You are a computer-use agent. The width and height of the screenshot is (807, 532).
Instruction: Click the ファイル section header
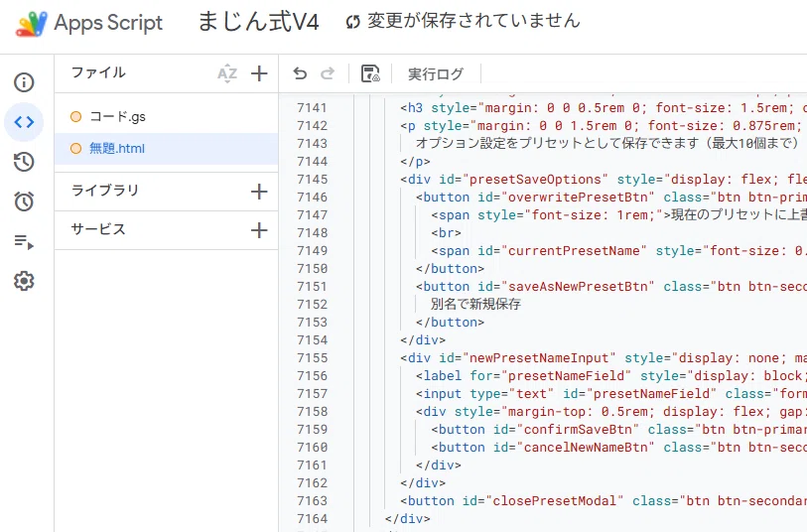click(x=98, y=72)
